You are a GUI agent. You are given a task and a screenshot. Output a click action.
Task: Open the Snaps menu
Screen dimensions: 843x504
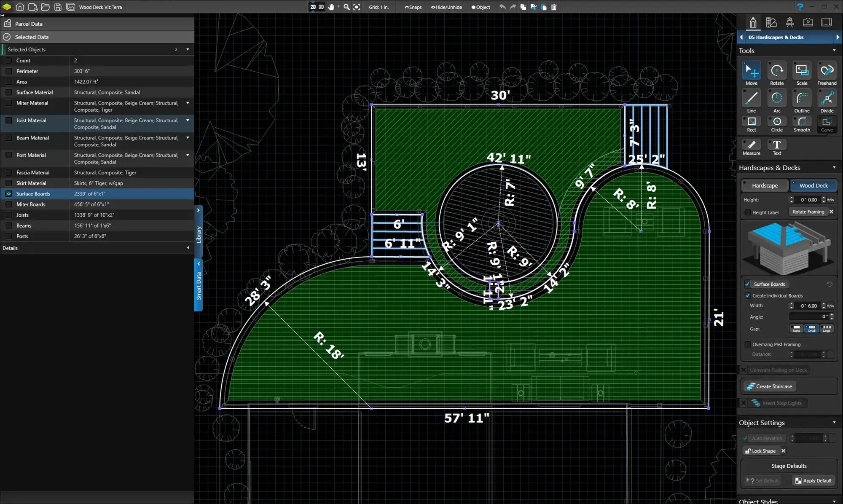pos(413,7)
